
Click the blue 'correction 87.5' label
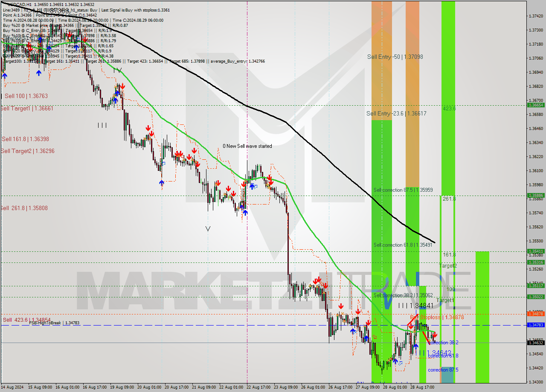point(443,370)
